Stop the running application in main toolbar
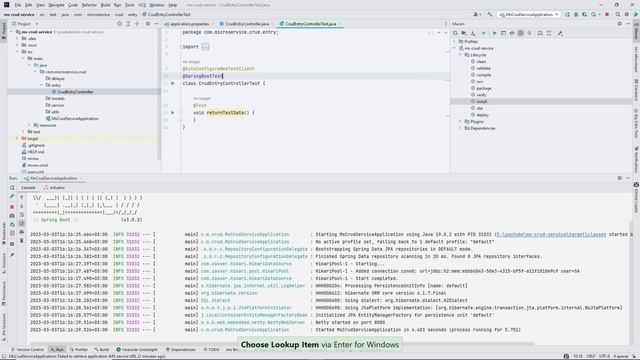 point(607,14)
